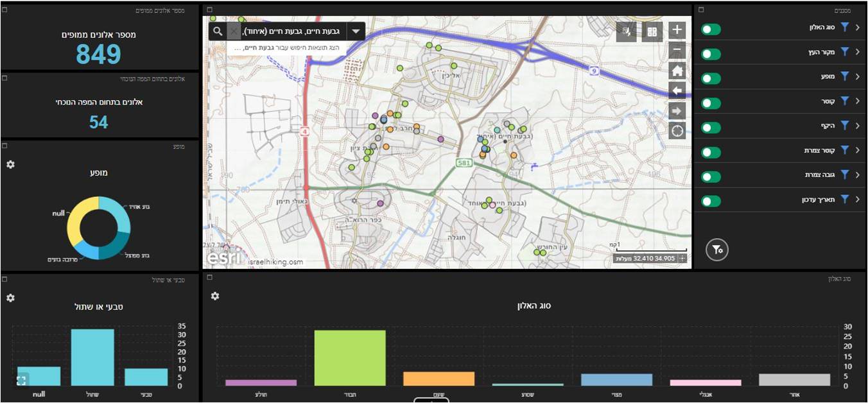The image size is (868, 403).
Task: Click the search suggestion for גבעת חיים
Action: point(286,48)
